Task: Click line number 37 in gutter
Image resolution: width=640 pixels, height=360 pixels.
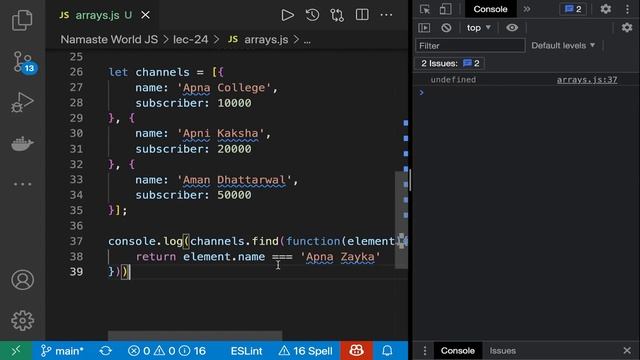Action: (x=76, y=241)
